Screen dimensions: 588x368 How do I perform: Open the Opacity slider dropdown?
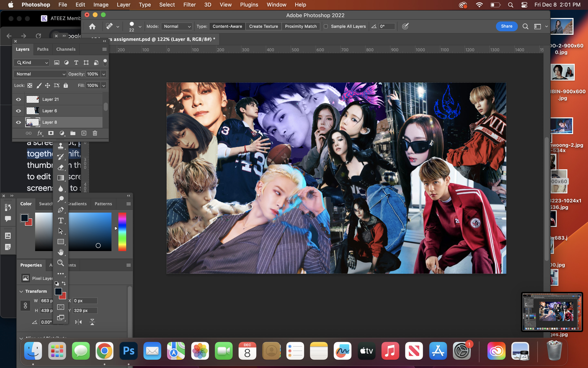(104, 74)
